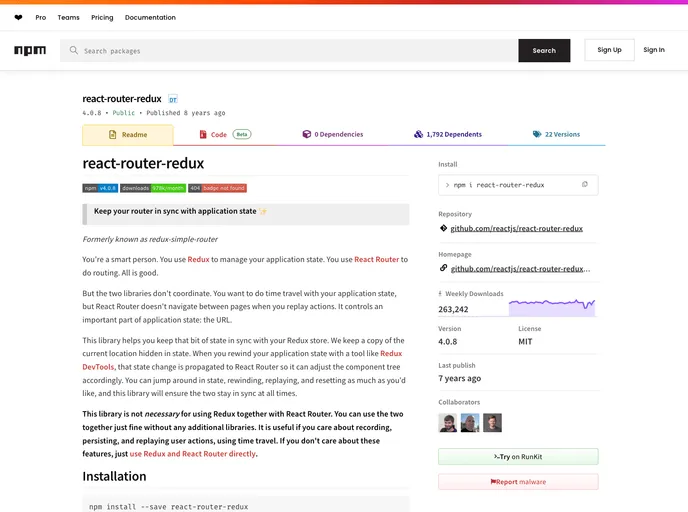The width and height of the screenshot is (688, 512).
Task: Open the third collaborator avatar
Action: coord(492,423)
